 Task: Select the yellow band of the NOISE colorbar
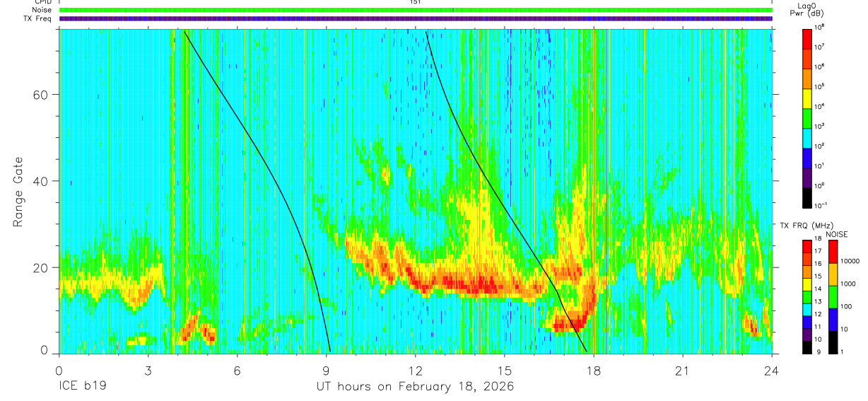833,274
